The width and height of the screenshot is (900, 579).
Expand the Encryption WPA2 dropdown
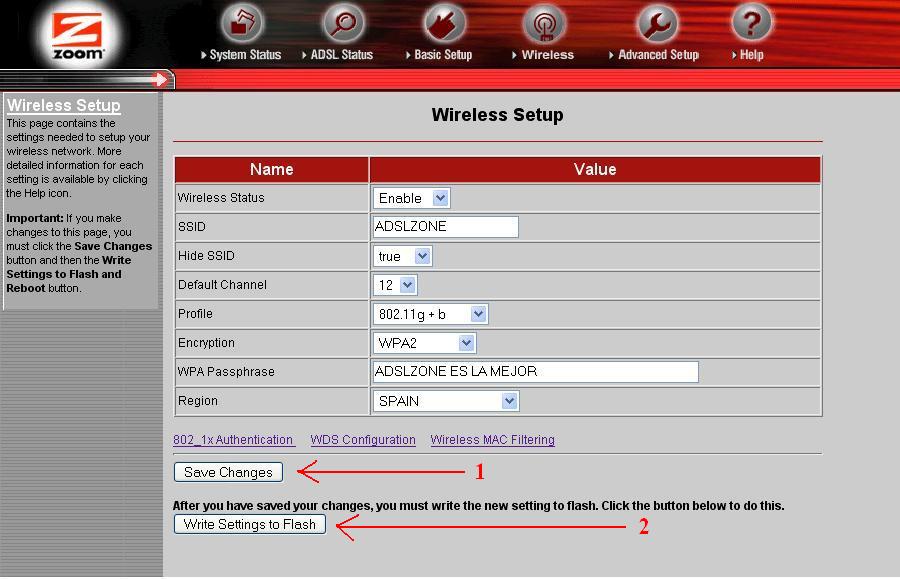click(424, 343)
